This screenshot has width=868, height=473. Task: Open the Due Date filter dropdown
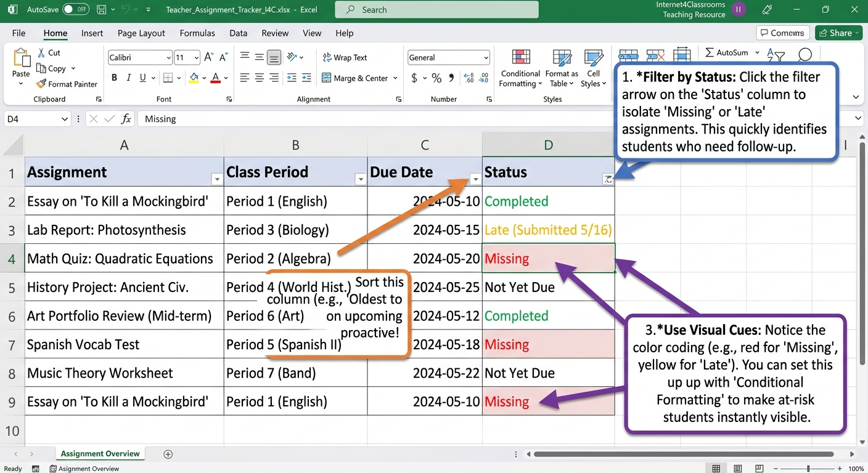475,179
